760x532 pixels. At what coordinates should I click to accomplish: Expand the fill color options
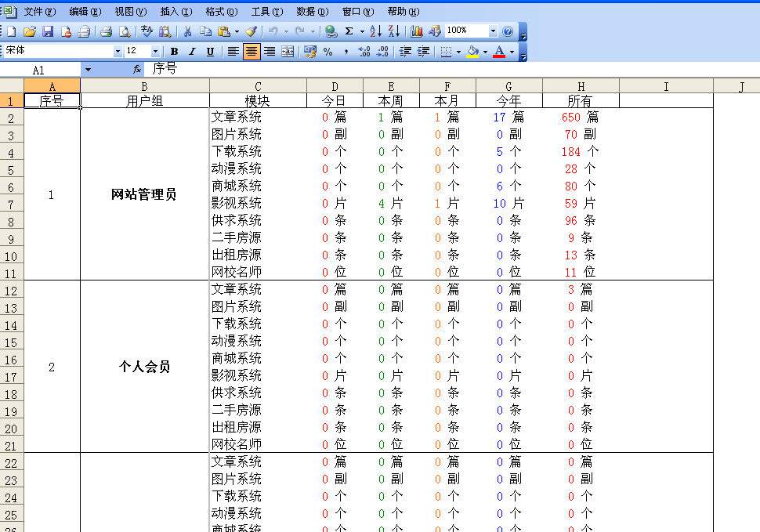coord(486,52)
